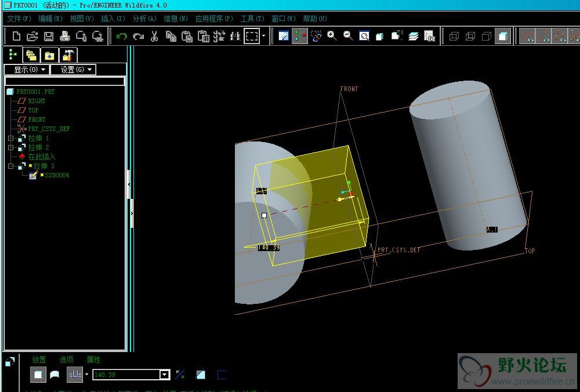Image resolution: width=580 pixels, height=392 pixels.
Task: Open the 插入 menu
Action: point(113,19)
